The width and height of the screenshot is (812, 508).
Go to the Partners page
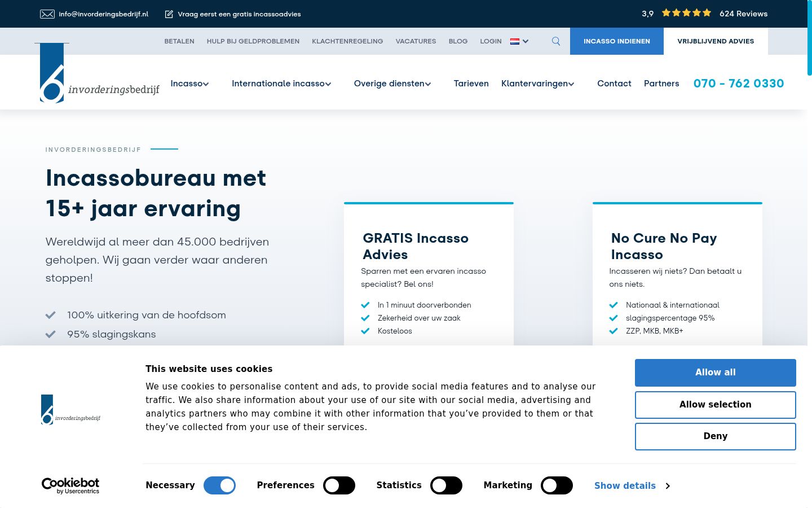[x=661, y=84]
